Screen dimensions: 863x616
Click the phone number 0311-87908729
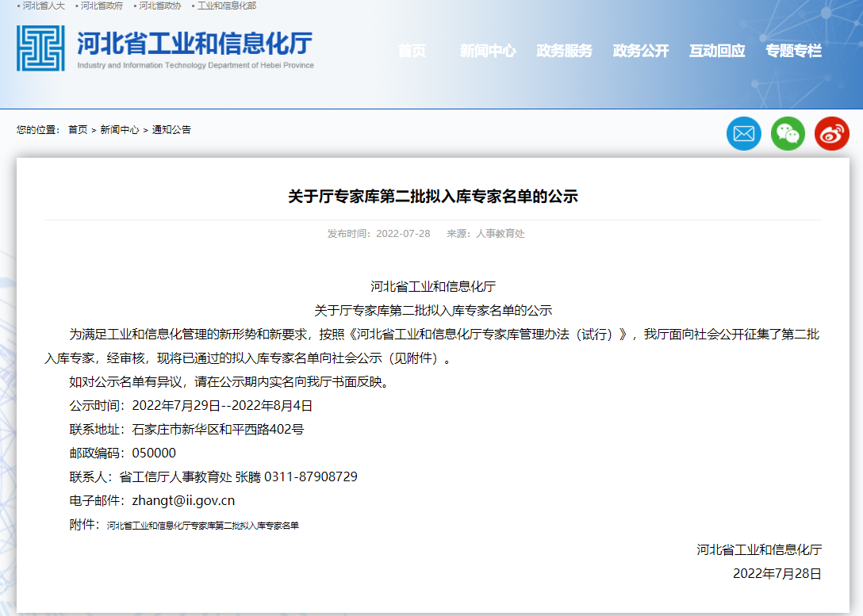[x=311, y=476]
